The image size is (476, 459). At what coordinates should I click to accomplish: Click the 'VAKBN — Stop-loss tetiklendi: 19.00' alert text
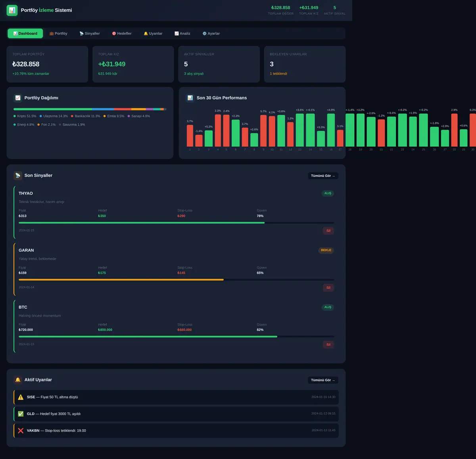56,430
